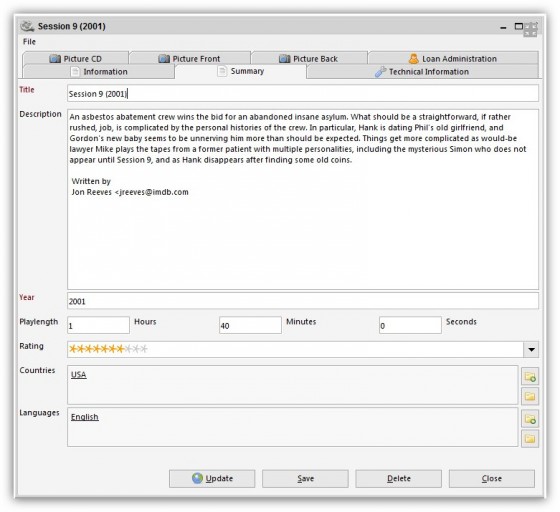
Task: Switch to the Picture Back tab
Action: 309,59
